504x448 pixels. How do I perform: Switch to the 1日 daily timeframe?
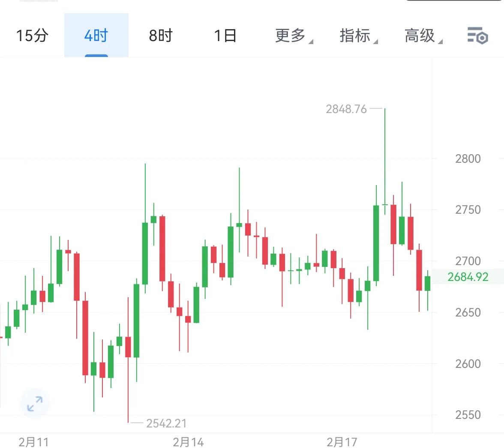coord(225,36)
